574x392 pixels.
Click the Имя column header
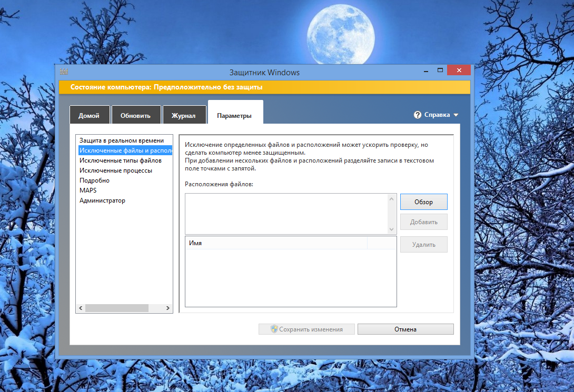276,243
